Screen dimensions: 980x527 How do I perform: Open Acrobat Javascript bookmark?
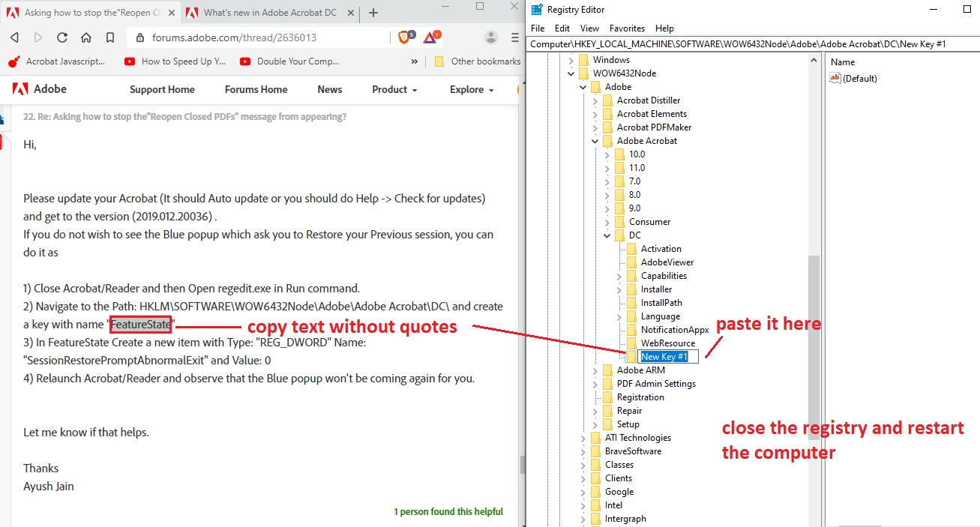pos(57,61)
